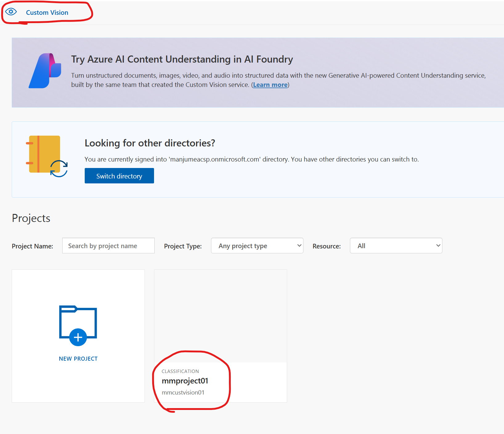The height and width of the screenshot is (434, 504).
Task: Click the Projects heading
Action: point(31,218)
